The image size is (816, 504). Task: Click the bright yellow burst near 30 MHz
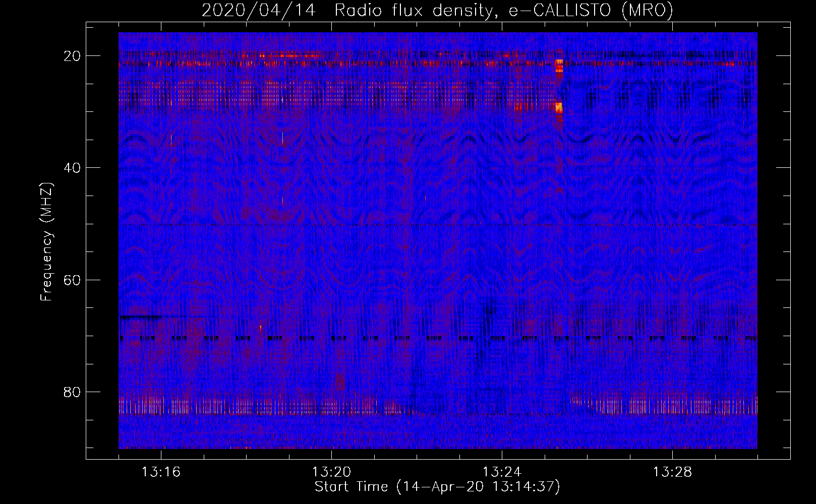[x=558, y=107]
